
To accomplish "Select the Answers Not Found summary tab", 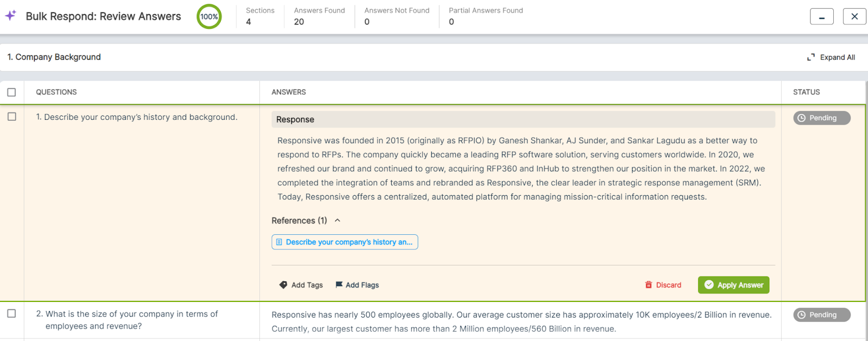I will [x=397, y=16].
